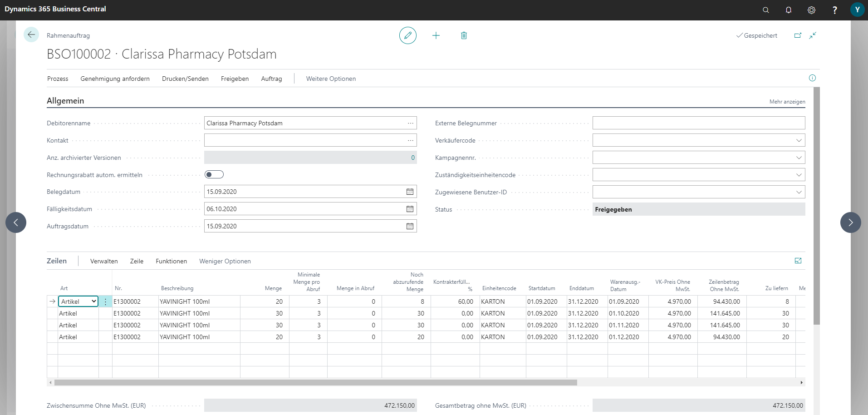The image size is (868, 415).
Task: Open the Prozess menu
Action: pyautogui.click(x=58, y=79)
